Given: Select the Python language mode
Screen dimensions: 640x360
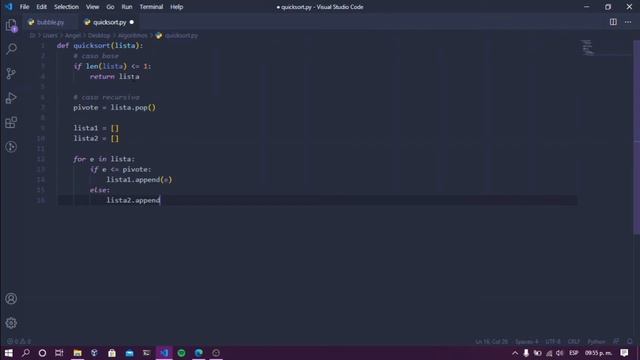Looking at the screenshot, I should point(596,342).
